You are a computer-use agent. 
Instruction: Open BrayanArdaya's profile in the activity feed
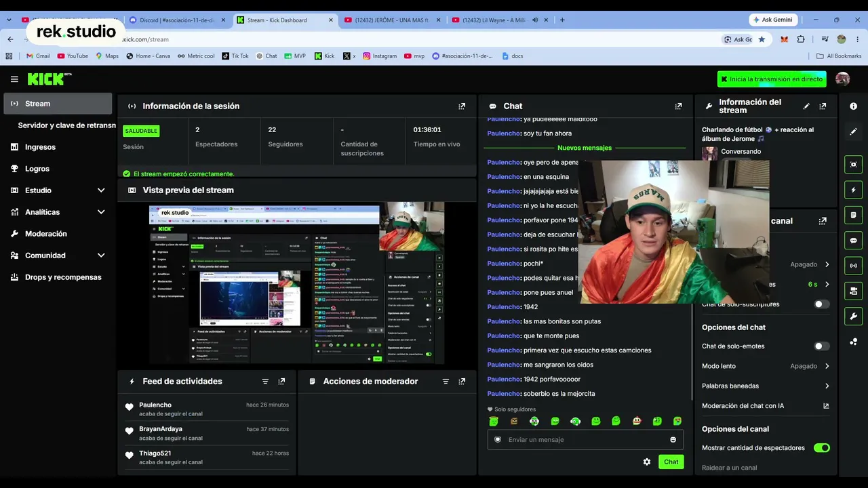[161, 429]
